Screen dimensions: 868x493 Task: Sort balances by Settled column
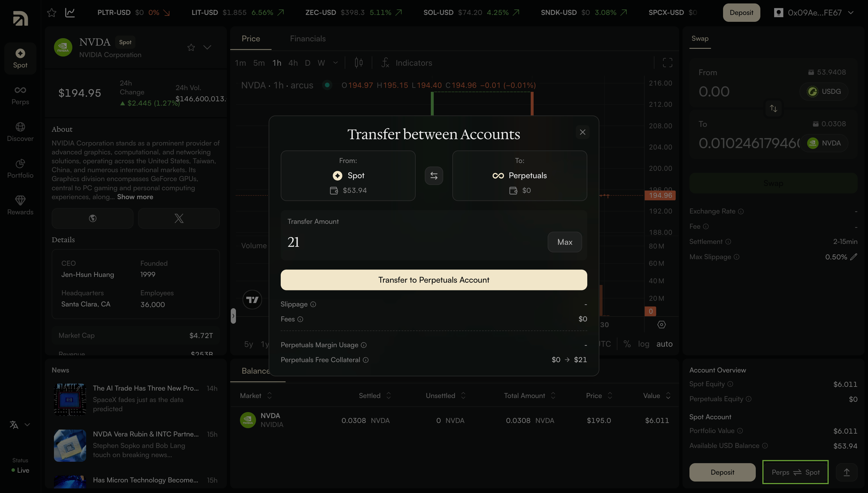point(375,395)
